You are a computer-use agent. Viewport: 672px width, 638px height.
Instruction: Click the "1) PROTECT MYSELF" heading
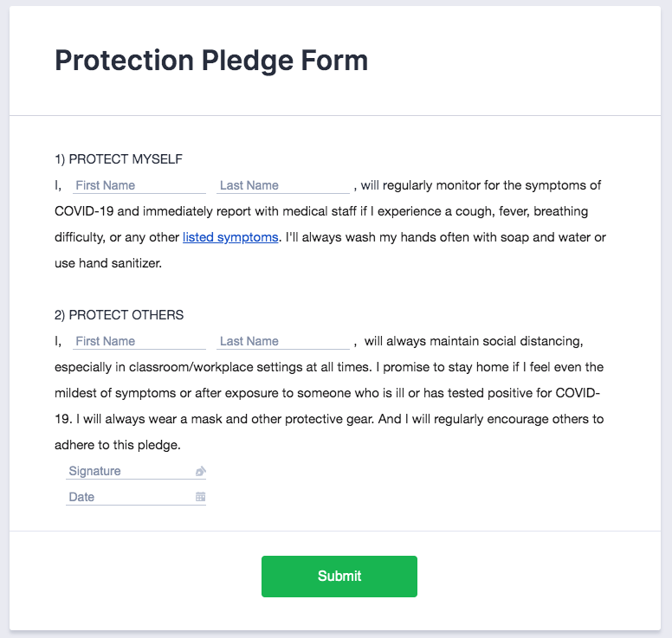[x=119, y=159]
